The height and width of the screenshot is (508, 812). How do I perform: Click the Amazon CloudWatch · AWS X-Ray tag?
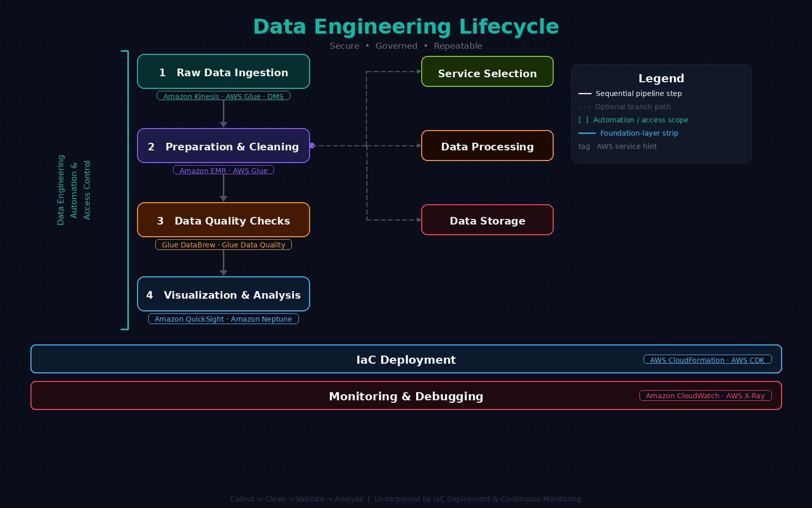click(x=705, y=395)
